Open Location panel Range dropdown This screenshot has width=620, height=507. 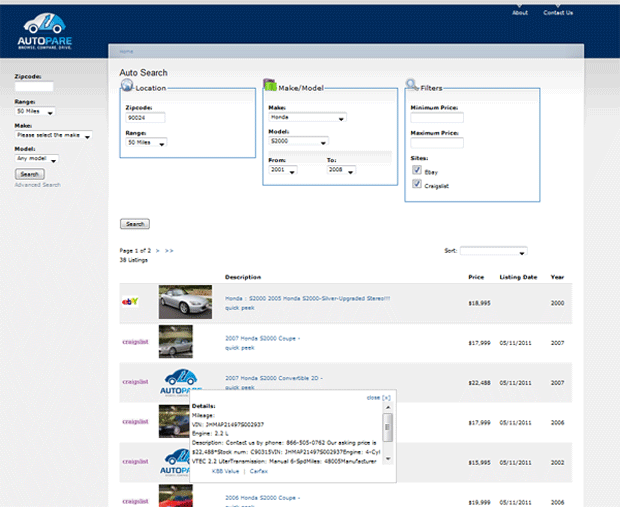tap(146, 142)
